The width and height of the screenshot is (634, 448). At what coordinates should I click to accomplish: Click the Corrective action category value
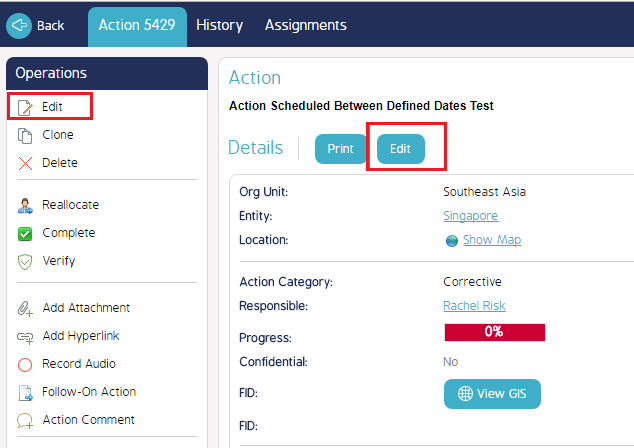472,282
